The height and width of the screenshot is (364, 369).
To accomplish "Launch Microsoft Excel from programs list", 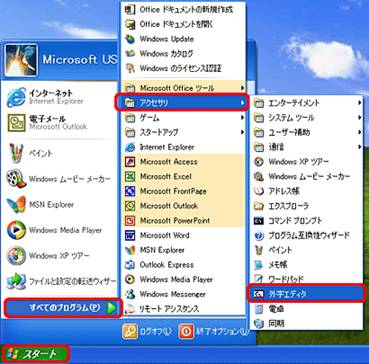I will pyautogui.click(x=184, y=176).
